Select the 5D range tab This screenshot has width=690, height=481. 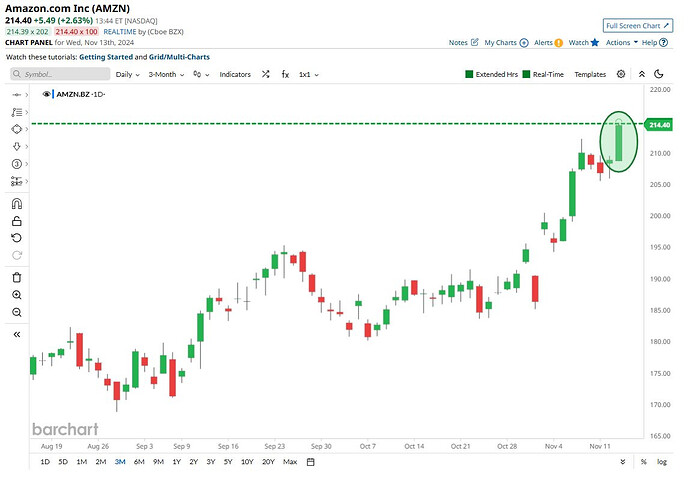click(x=63, y=462)
